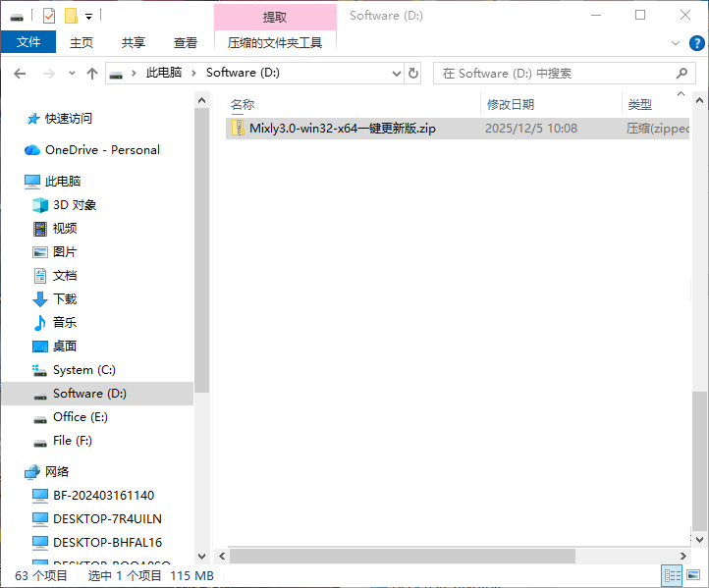Click the 桌面 desktop icon

pos(40,347)
